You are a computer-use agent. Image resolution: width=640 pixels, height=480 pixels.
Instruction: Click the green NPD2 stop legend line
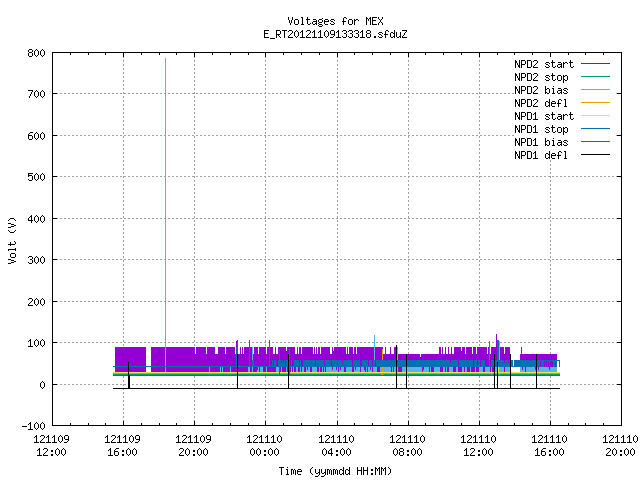[x=595, y=77]
